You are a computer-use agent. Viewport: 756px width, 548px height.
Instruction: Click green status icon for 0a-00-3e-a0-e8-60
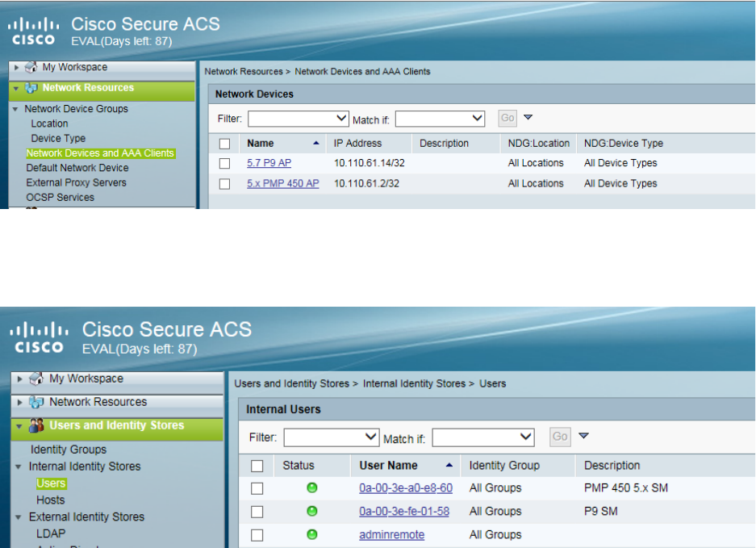(312, 487)
